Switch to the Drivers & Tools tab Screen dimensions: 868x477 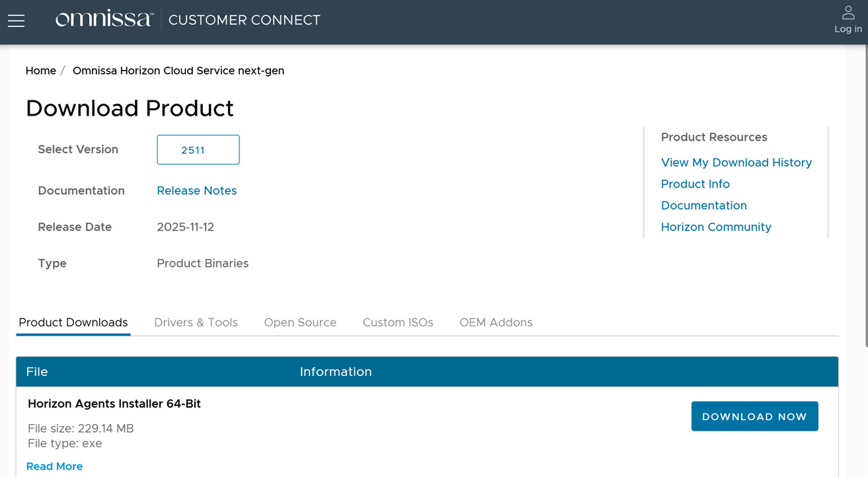point(196,322)
